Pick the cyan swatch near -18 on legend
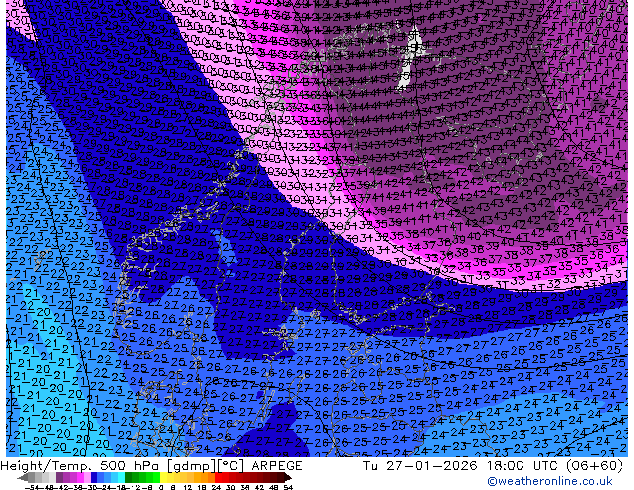Screen dimensions: 634x490 (122, 478)
